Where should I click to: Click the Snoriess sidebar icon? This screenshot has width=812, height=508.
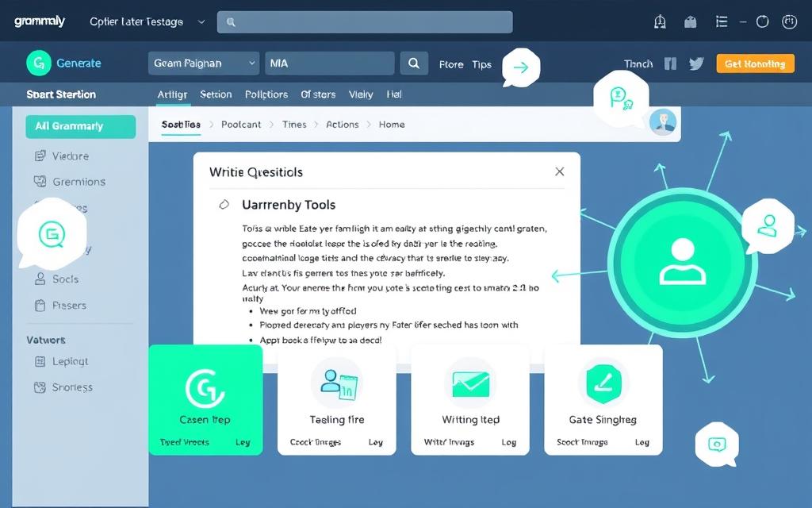(40, 387)
